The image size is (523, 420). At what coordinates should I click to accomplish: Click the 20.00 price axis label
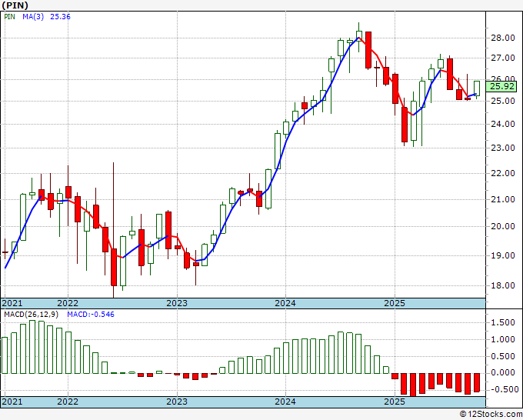tap(503, 226)
